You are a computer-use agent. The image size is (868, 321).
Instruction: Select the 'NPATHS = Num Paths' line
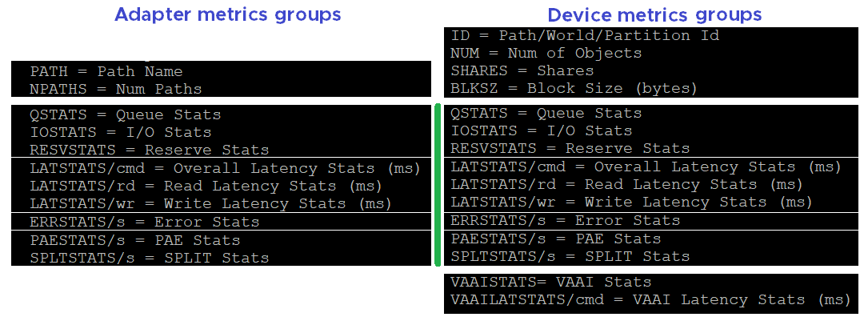point(116,89)
